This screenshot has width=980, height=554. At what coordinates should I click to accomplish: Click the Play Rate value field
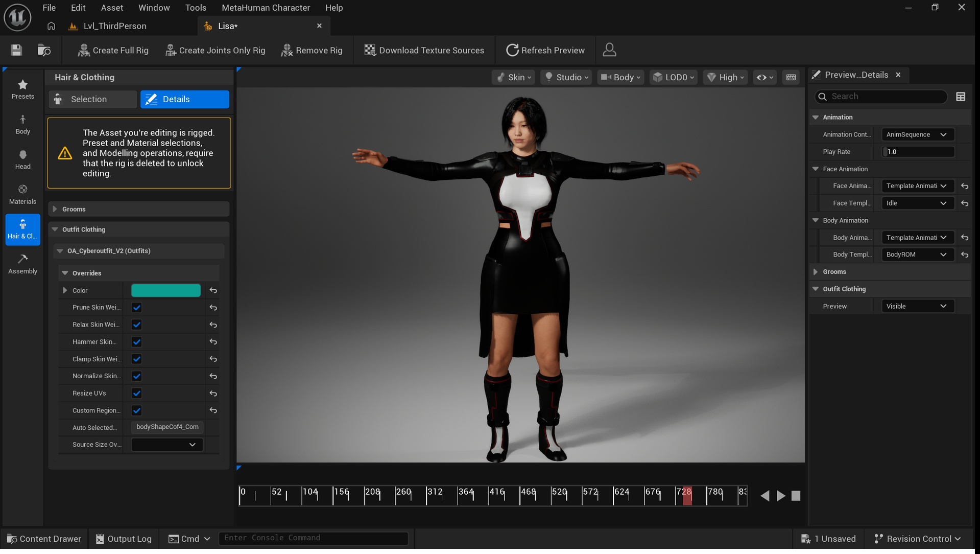tap(918, 152)
